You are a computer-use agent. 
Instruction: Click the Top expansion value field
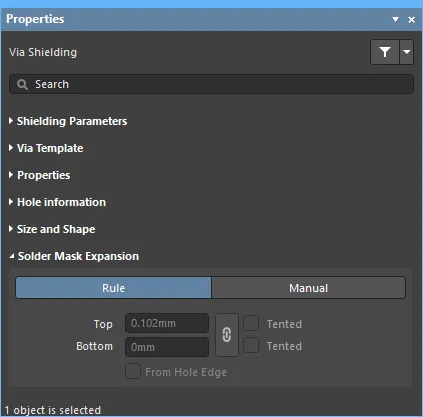pos(167,323)
